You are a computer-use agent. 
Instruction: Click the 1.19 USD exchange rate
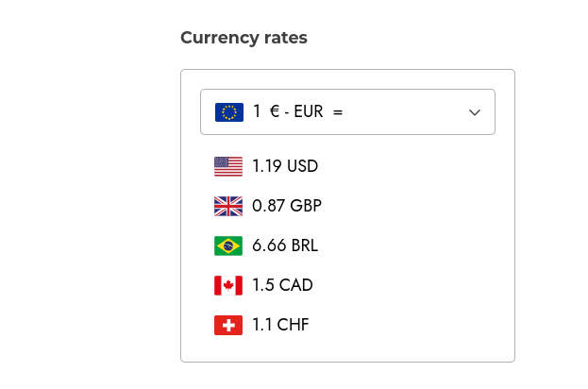click(x=285, y=166)
